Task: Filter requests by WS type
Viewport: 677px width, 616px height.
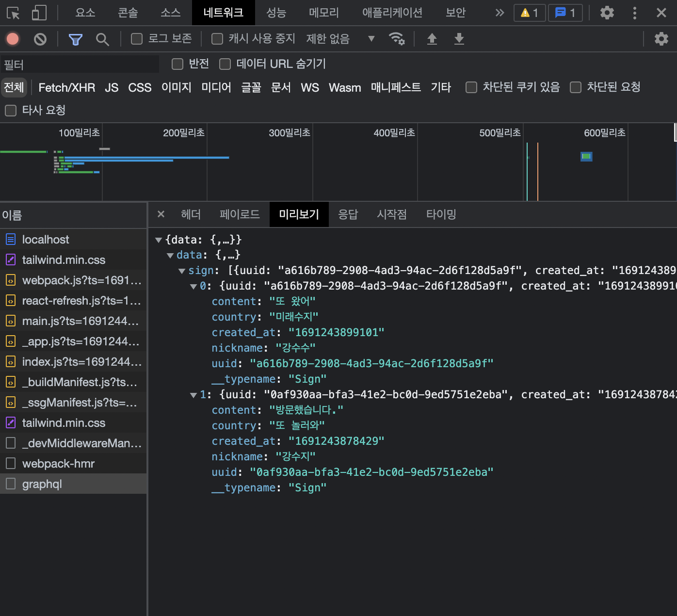Action: (310, 87)
